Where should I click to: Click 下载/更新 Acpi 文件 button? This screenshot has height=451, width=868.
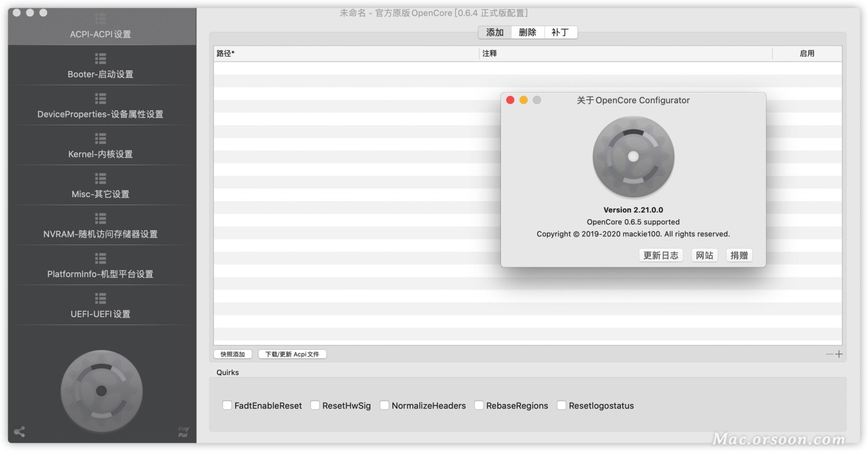point(292,353)
